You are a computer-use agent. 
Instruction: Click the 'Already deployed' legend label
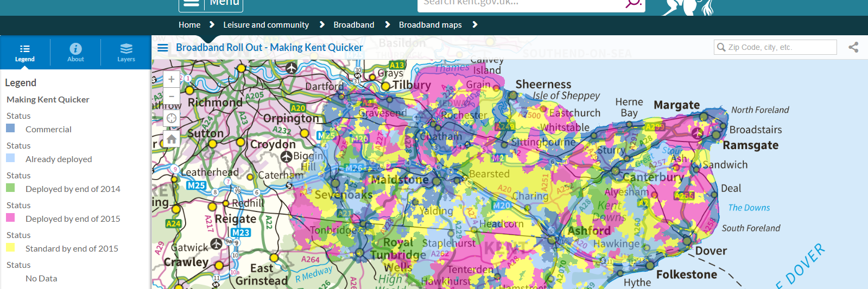pyautogui.click(x=59, y=159)
